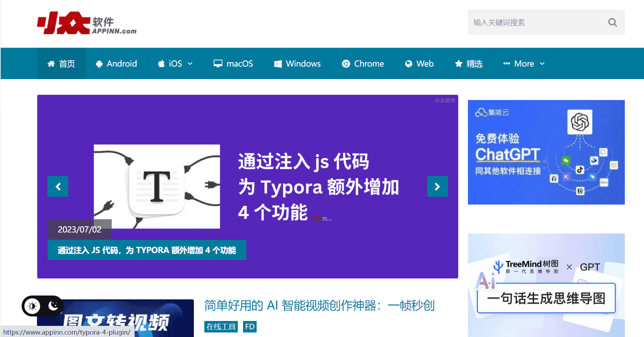Switch to dark mode moon toggle
This screenshot has height=337, width=644.
click(x=53, y=306)
